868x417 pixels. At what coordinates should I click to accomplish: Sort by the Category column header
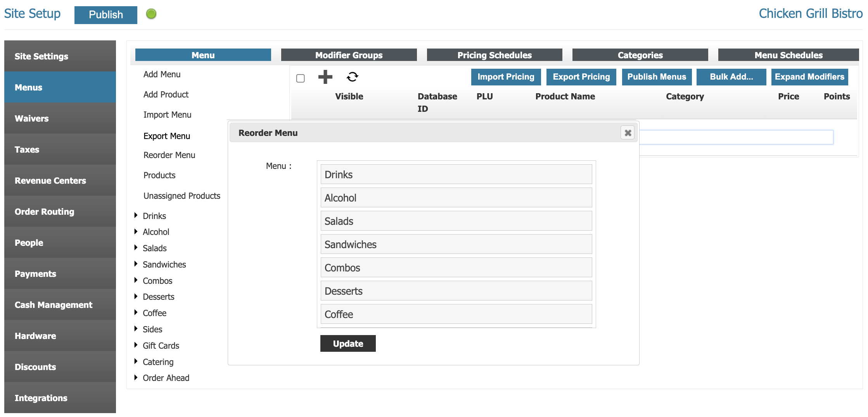tap(685, 96)
